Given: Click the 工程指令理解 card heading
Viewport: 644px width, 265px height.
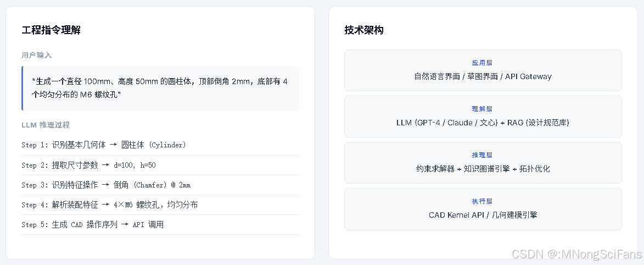Looking at the screenshot, I should [x=51, y=30].
